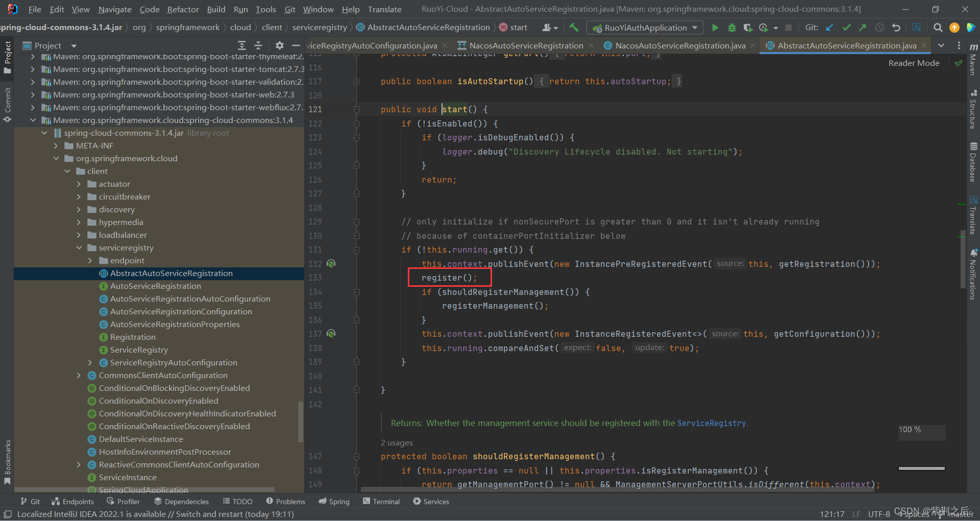Click cursor position 121:17 in status bar
The width and height of the screenshot is (980, 521).
pyautogui.click(x=832, y=514)
